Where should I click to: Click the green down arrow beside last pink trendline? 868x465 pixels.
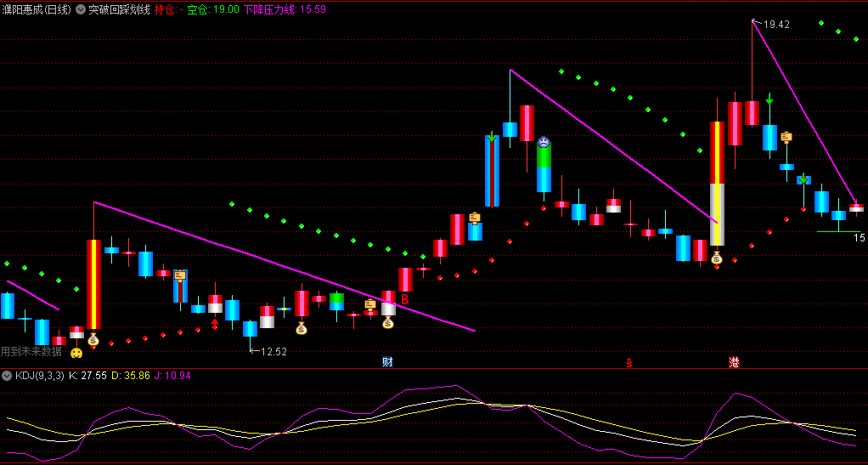tap(803, 179)
